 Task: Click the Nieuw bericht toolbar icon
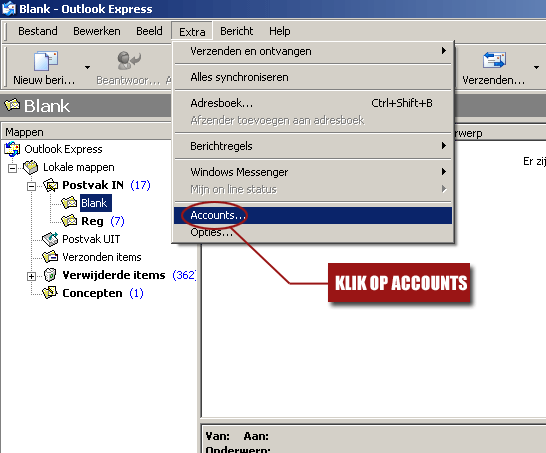tap(45, 61)
